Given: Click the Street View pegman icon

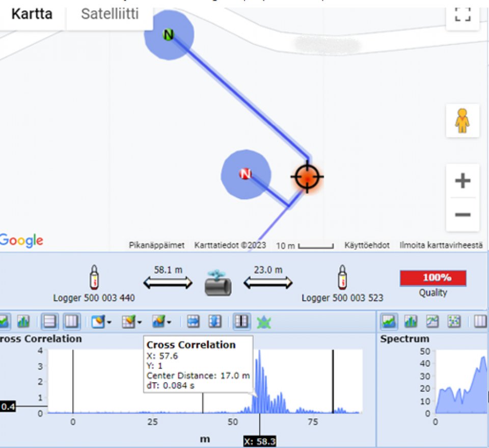Looking at the screenshot, I should pos(462,121).
